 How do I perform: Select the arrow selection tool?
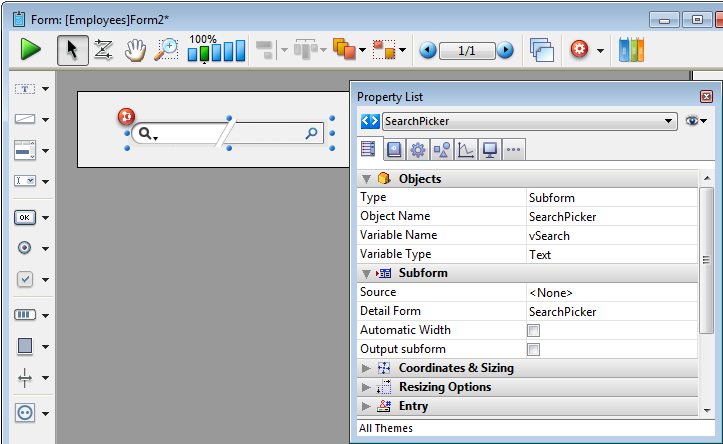71,49
